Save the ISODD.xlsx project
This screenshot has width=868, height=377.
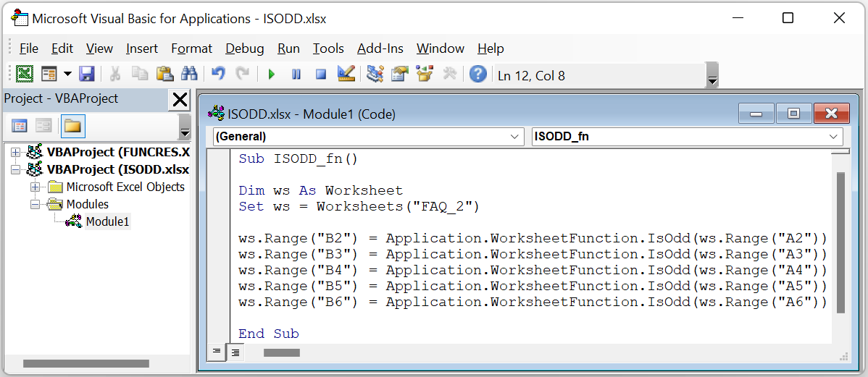click(x=87, y=75)
